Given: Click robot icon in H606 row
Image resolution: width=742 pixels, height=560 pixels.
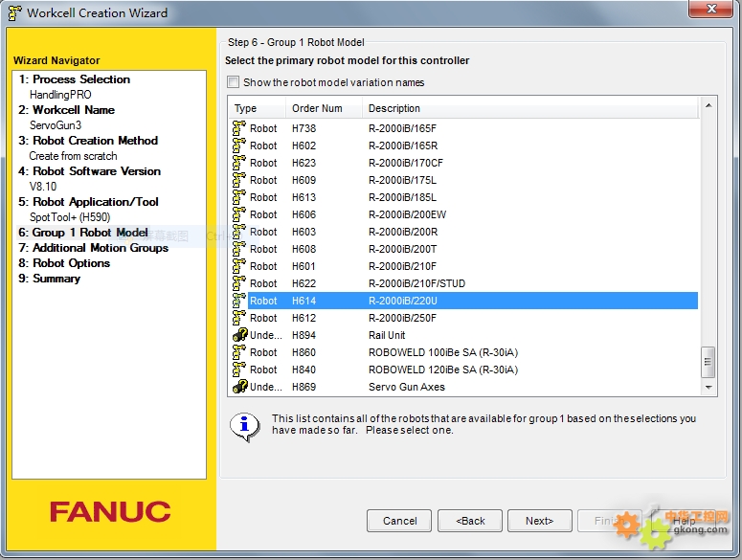Looking at the screenshot, I should (x=239, y=214).
